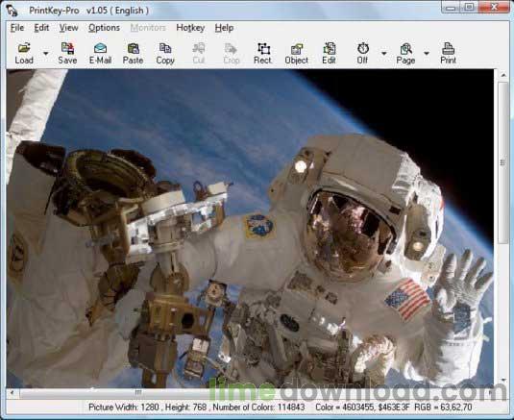
Task: Print the picture with Print icon
Action: (448, 54)
